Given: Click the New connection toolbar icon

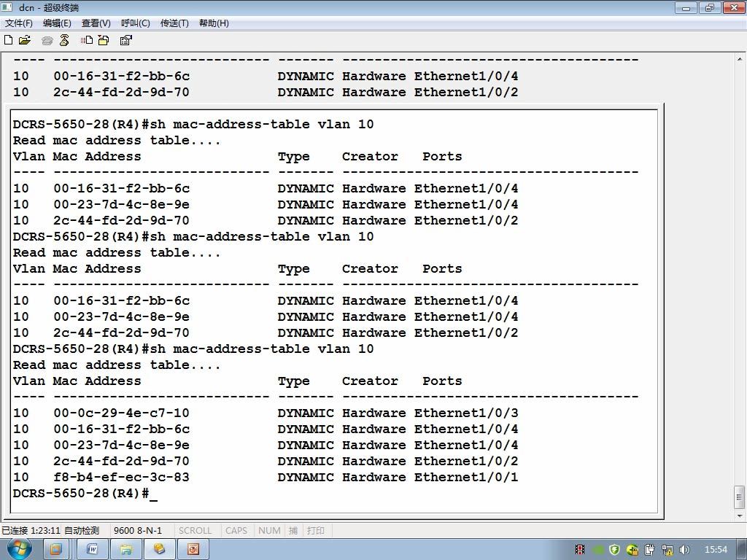Looking at the screenshot, I should 8,41.
